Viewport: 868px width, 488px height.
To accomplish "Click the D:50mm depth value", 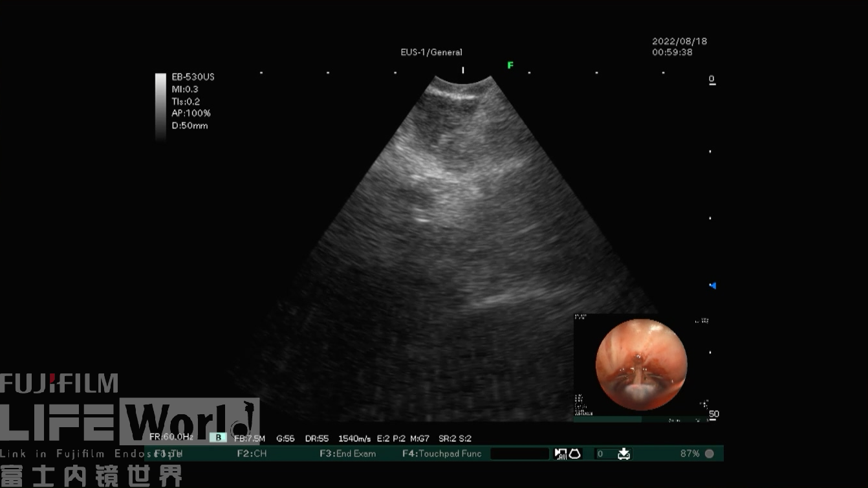I will pyautogui.click(x=190, y=126).
